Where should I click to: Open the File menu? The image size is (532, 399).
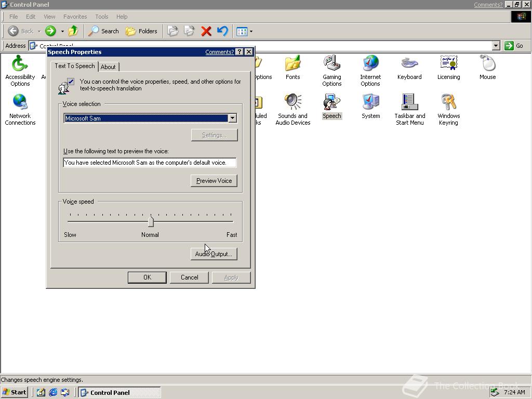pos(14,17)
